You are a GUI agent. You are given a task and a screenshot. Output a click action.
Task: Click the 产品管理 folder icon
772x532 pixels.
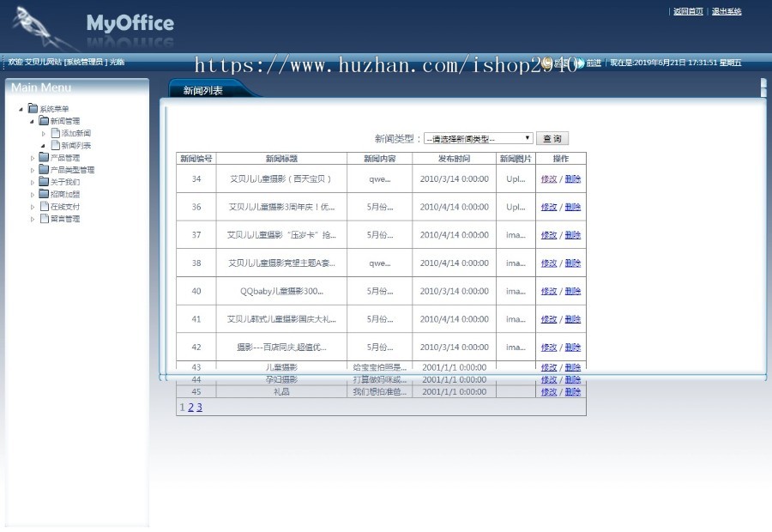[x=44, y=158]
